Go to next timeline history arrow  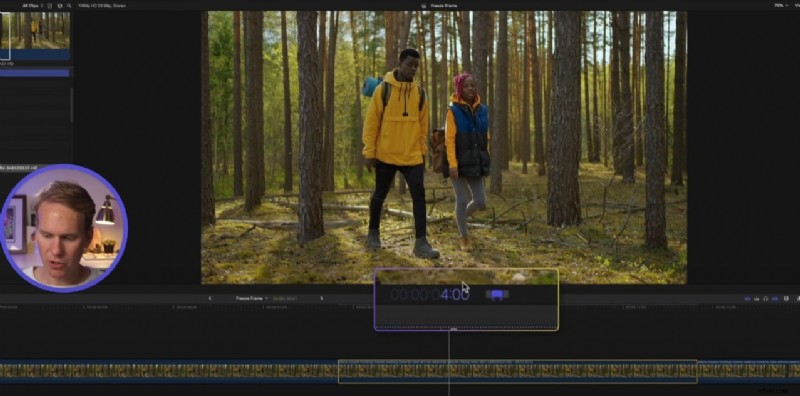(321, 298)
